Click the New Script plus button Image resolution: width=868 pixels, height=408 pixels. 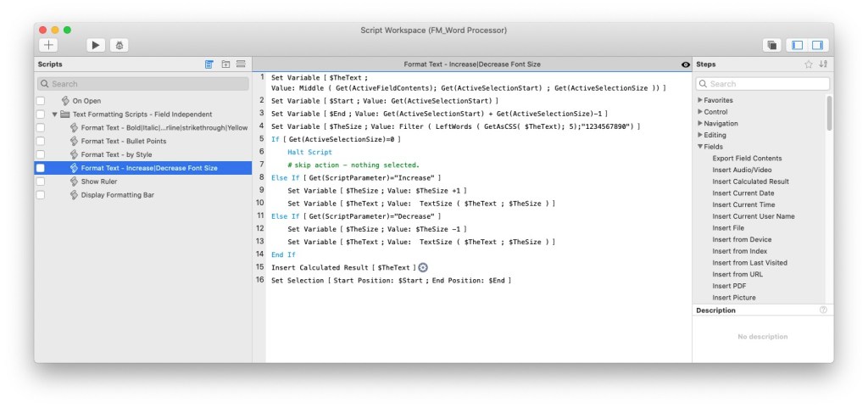coord(49,45)
